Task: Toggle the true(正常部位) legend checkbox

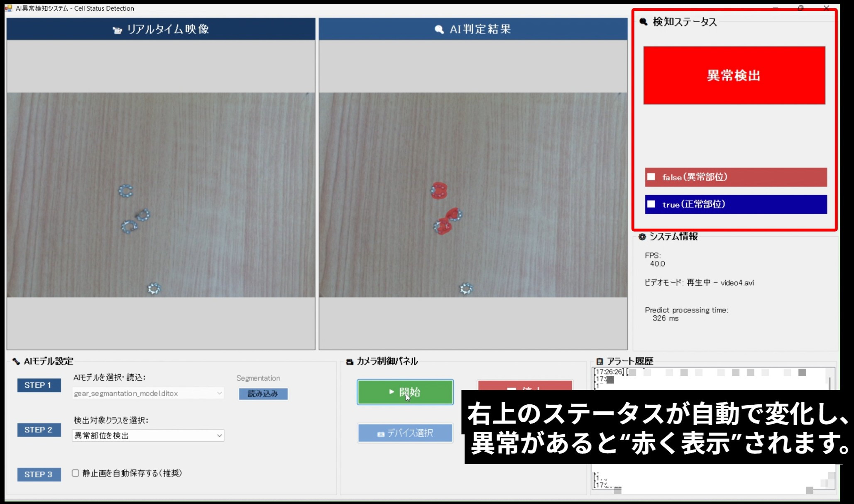Action: click(651, 204)
